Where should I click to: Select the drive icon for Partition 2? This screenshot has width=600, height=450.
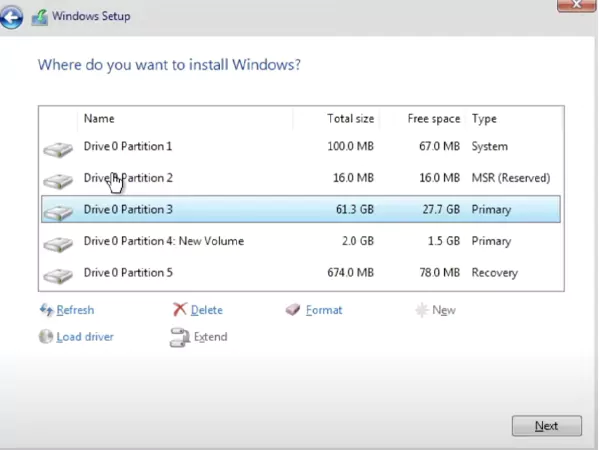[58, 181]
